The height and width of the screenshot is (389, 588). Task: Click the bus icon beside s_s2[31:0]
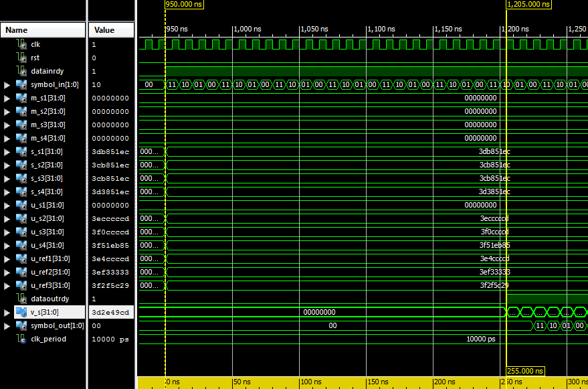point(22,165)
